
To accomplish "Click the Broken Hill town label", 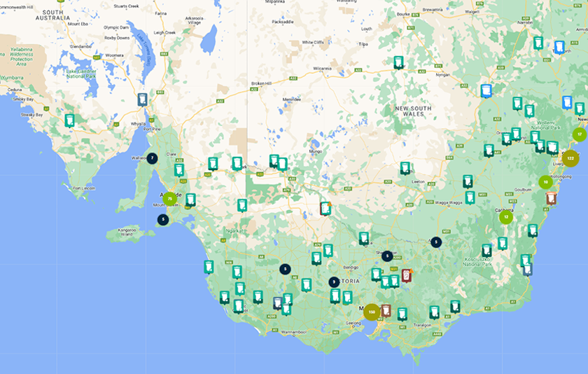I will pyautogui.click(x=260, y=83).
